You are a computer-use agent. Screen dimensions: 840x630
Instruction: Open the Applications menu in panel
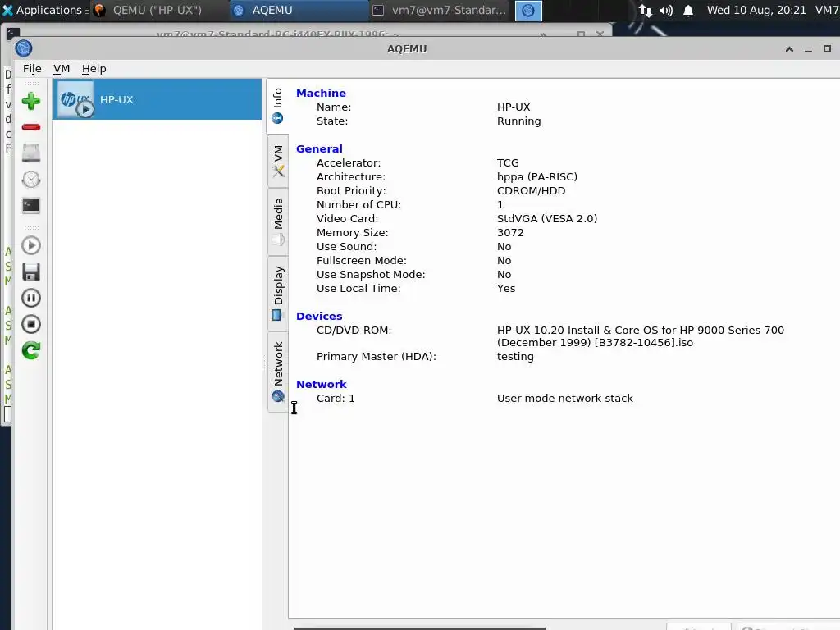(x=44, y=10)
